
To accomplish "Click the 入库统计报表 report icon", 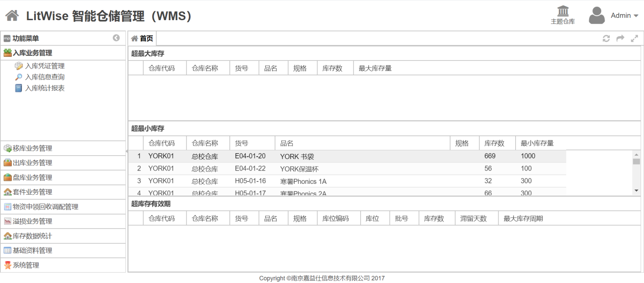I will [19, 88].
